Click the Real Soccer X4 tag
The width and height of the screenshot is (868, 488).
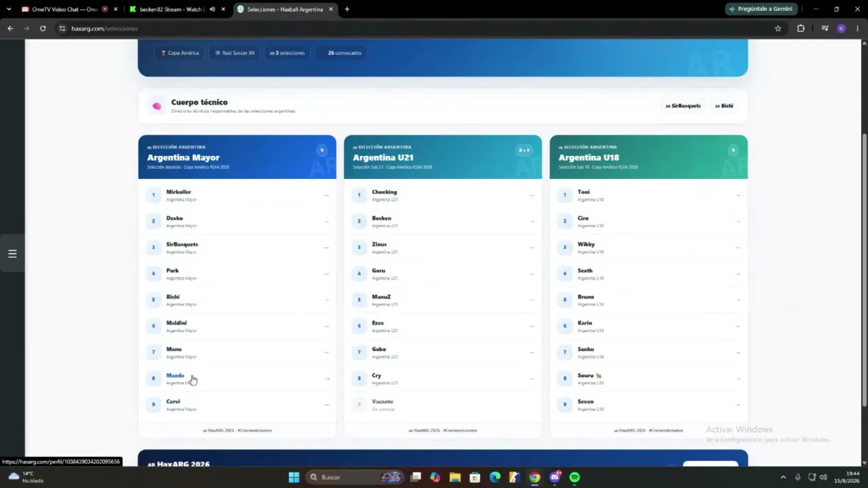tap(235, 53)
